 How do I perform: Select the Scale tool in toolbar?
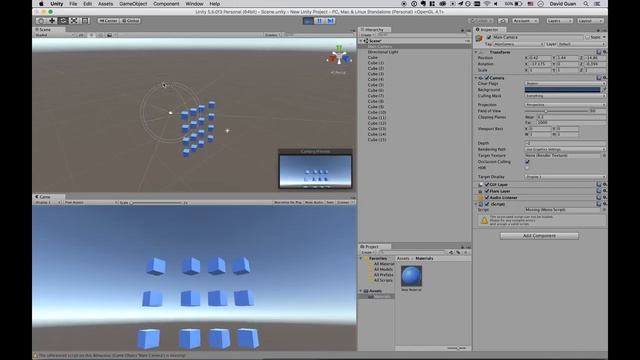(74, 20)
